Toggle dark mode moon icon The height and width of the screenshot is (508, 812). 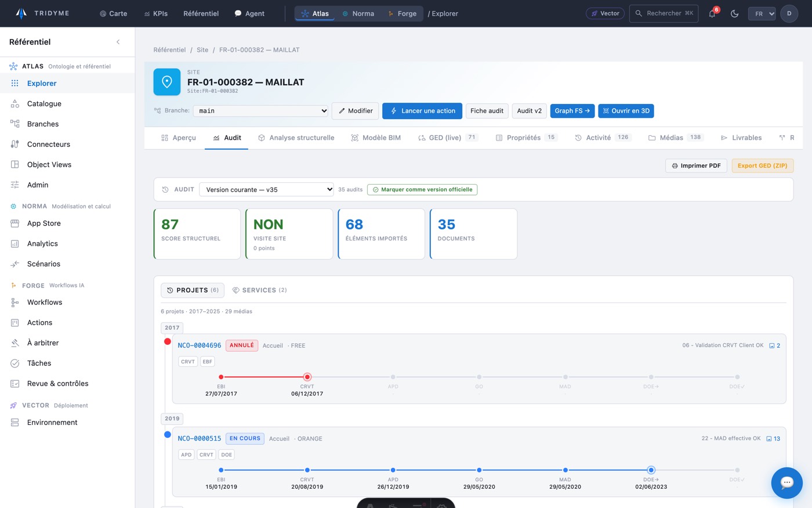[734, 13]
